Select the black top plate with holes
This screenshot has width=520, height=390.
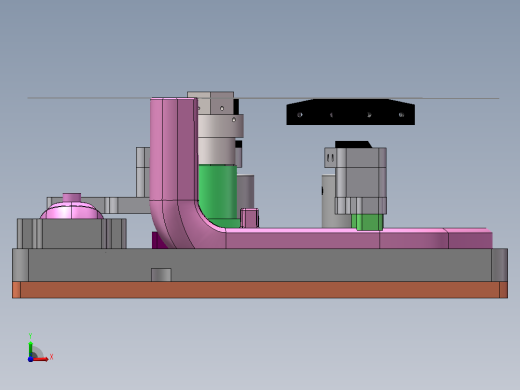tap(351, 112)
